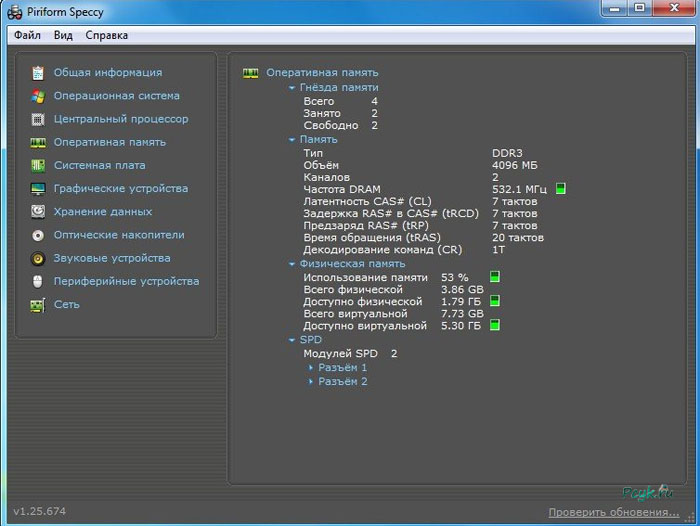Screen dimensions: 700x526
Task: Collapse the Физическая память section
Action: [292, 264]
